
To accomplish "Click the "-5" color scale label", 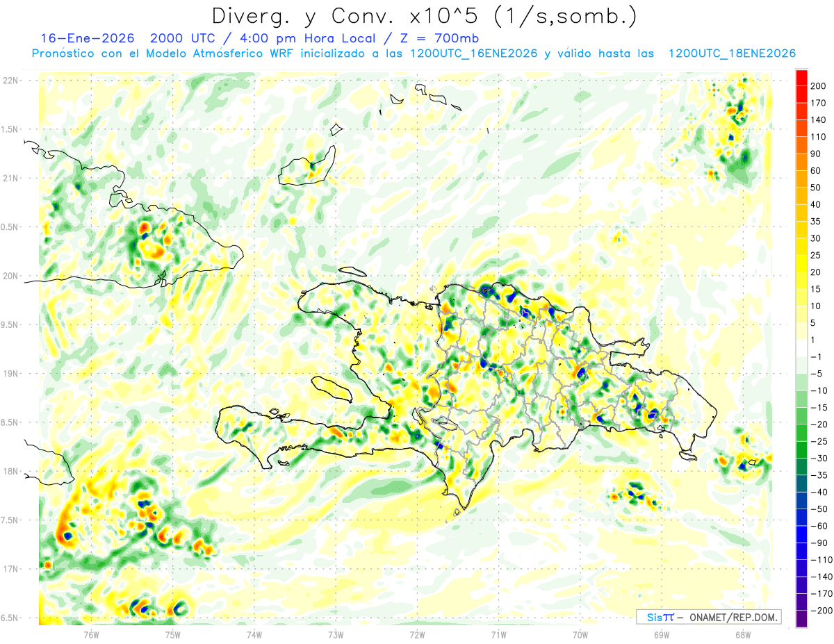I will click(817, 374).
